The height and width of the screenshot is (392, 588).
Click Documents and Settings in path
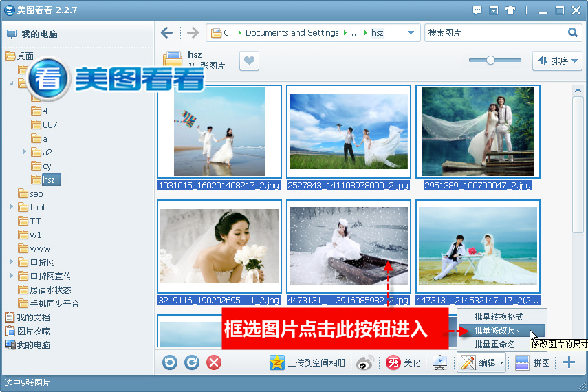[x=292, y=32]
